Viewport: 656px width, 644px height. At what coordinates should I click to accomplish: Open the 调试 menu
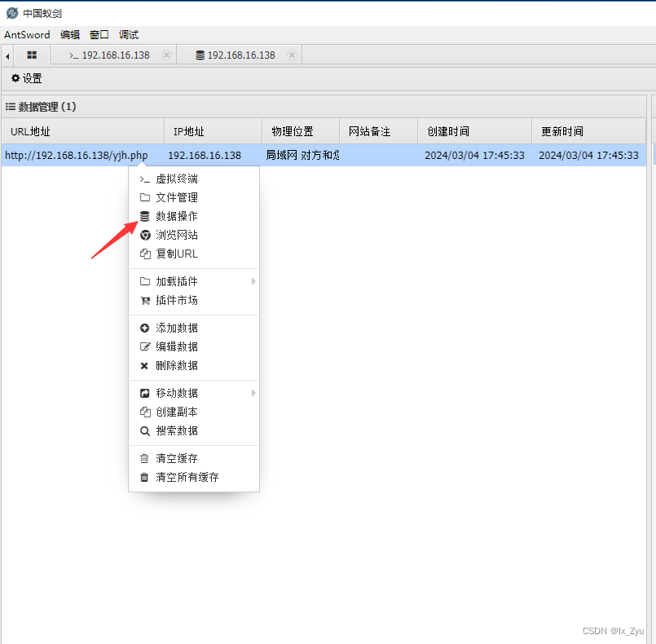(129, 35)
